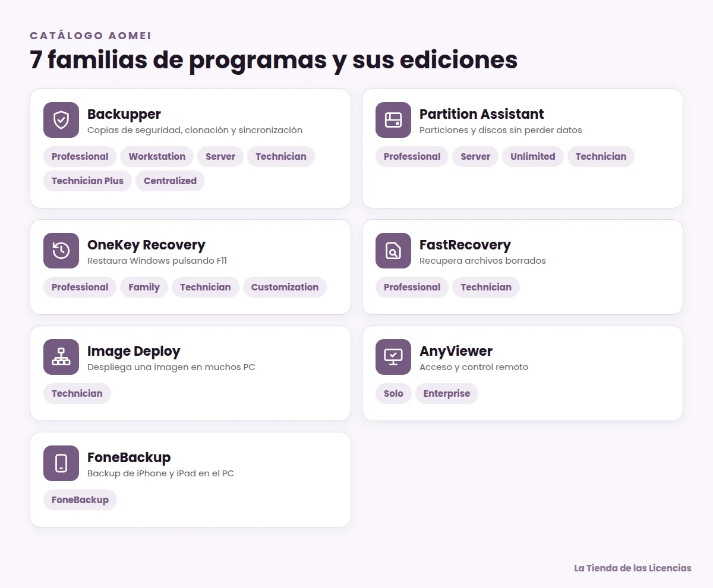The image size is (713, 588).
Task: Click 'Particiones y discos sin perder datos'
Action: pyautogui.click(x=501, y=130)
